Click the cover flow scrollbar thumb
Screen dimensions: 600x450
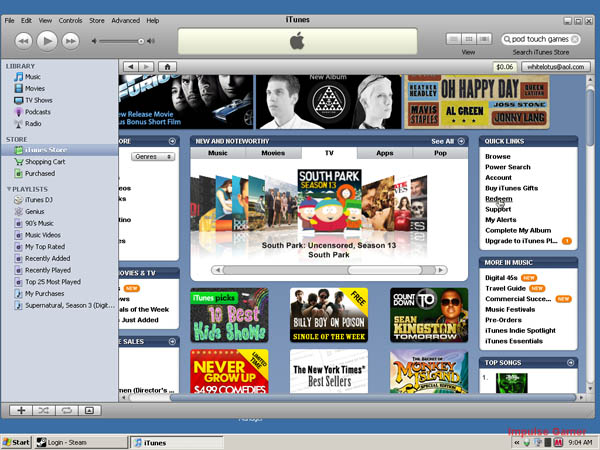click(385, 270)
